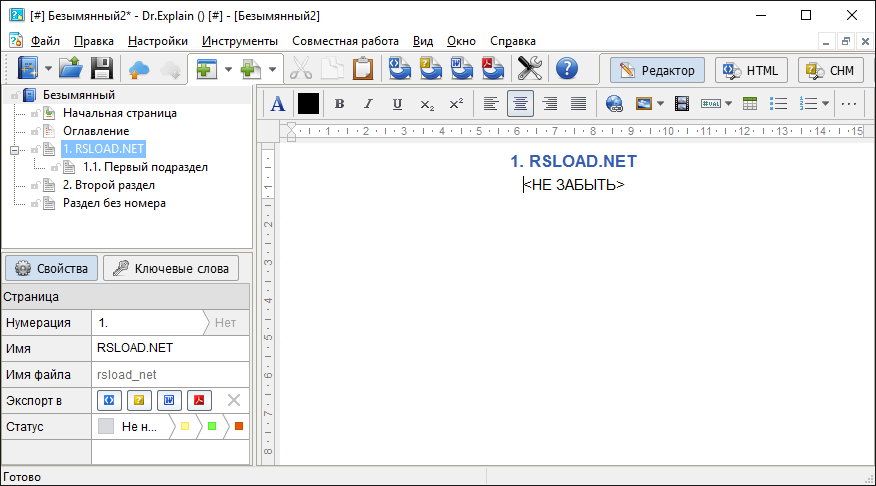Screen dimensions: 876x486
Task: Toggle superscript formatting
Action: 456,104
